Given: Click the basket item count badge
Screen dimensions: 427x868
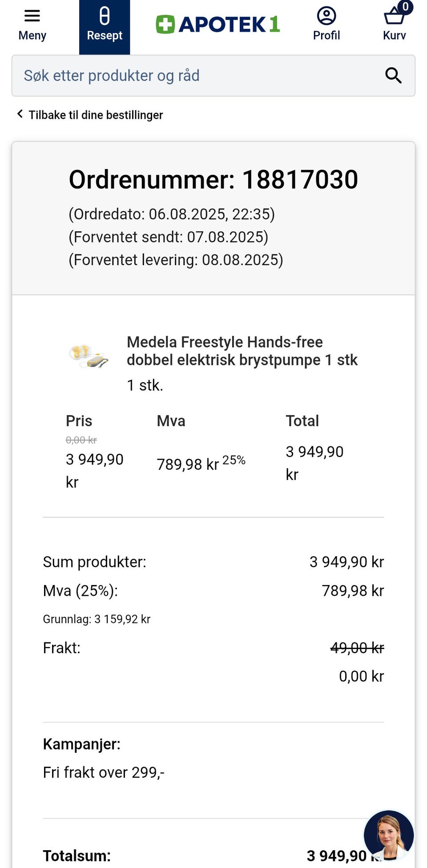Looking at the screenshot, I should point(405,7).
